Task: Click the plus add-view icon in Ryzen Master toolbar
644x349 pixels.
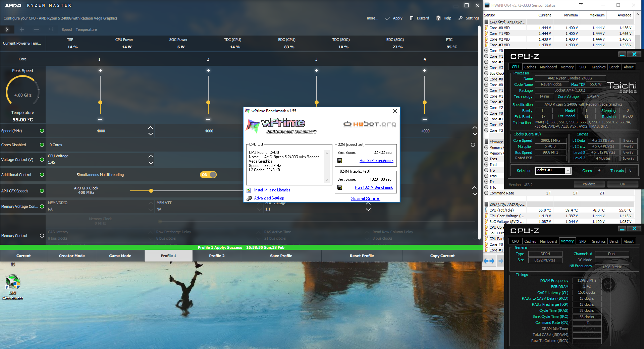Action: tap(22, 30)
